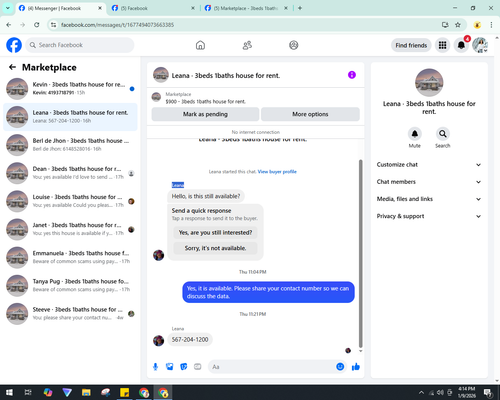Screen dimensions: 500x400
Task: Open Sticky Notes from the taskbar
Action: [x=125, y=392]
